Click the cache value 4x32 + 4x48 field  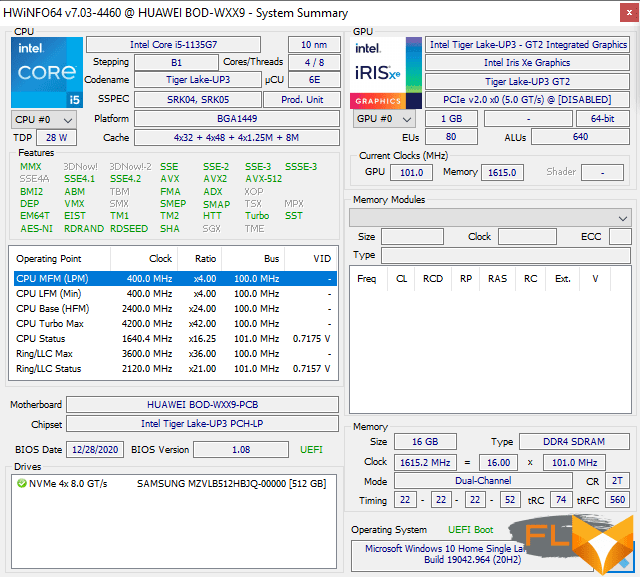point(237,138)
